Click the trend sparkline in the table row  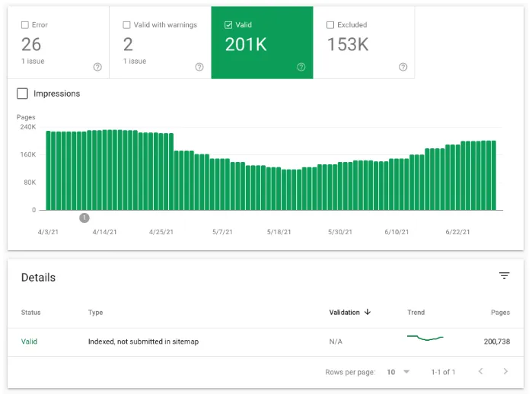click(425, 337)
